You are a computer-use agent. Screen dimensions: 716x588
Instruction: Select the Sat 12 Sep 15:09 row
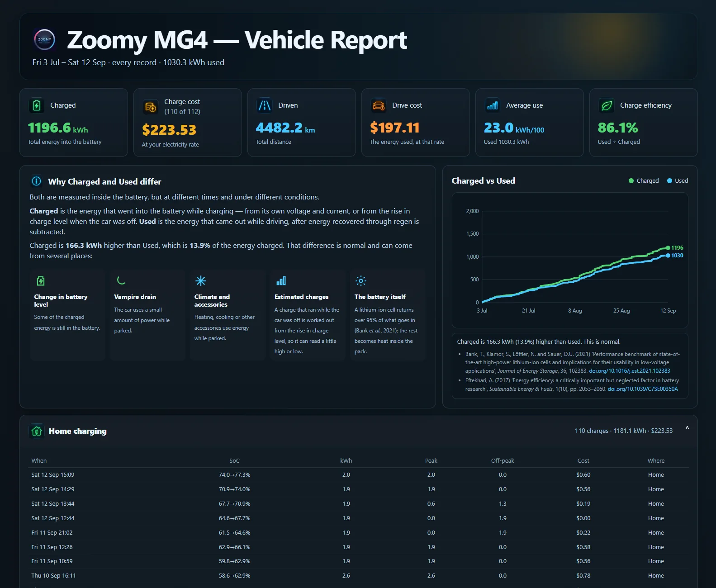pyautogui.click(x=358, y=475)
